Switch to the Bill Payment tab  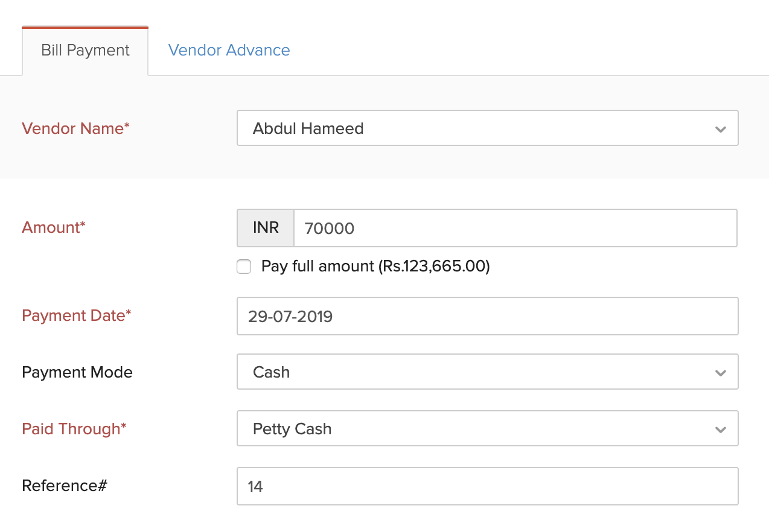click(x=85, y=50)
